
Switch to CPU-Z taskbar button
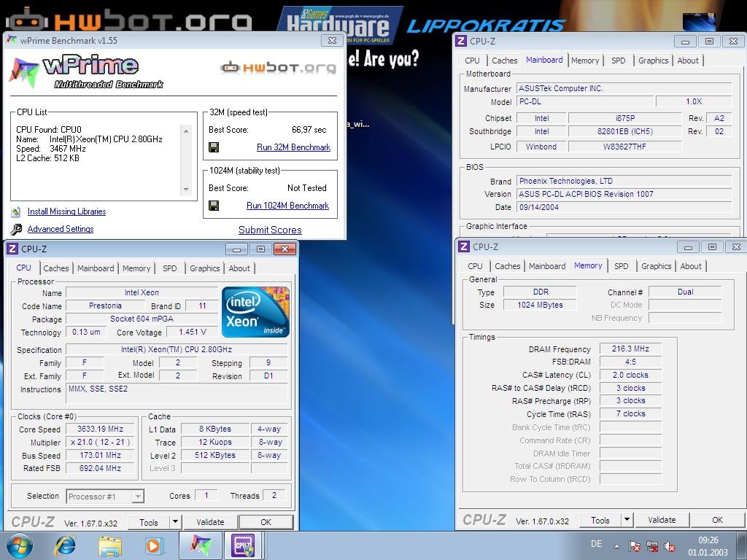(243, 545)
